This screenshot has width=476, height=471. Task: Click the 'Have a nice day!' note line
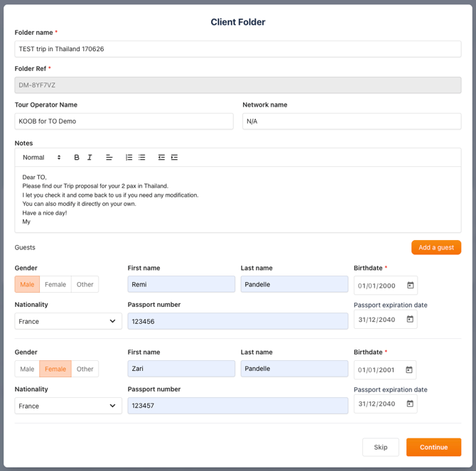[x=45, y=212]
